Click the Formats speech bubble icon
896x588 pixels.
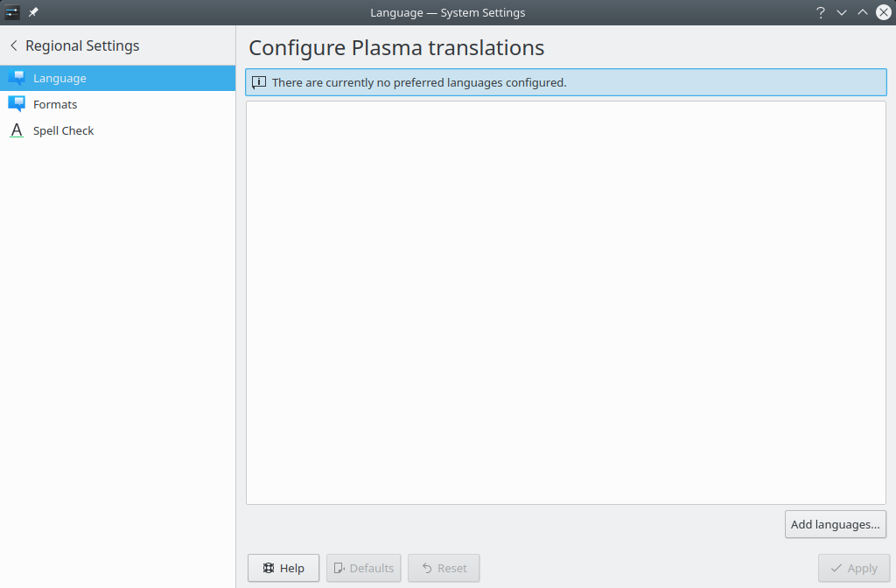click(x=17, y=104)
